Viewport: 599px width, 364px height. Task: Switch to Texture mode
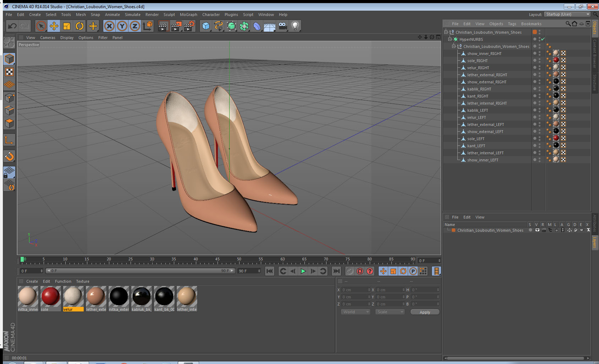[x=9, y=72]
